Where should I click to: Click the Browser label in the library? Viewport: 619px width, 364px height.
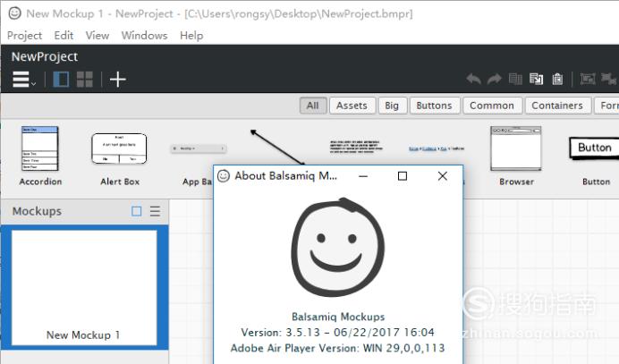click(x=516, y=182)
